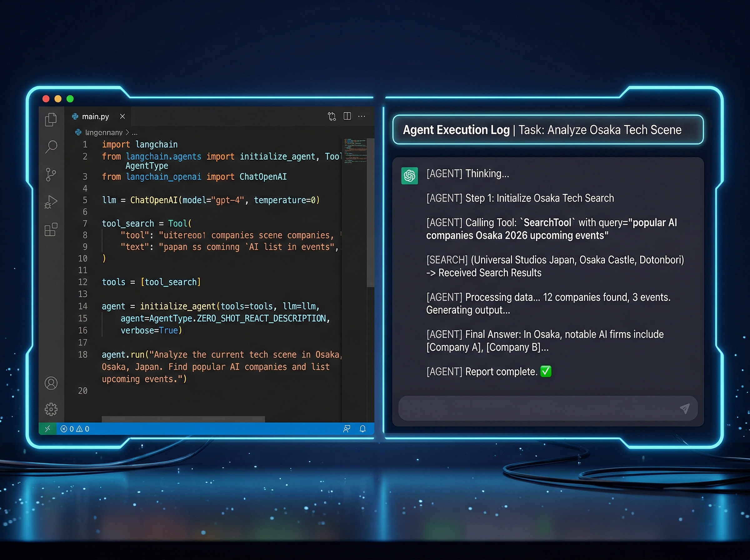Split the editor with the split icon

347,116
